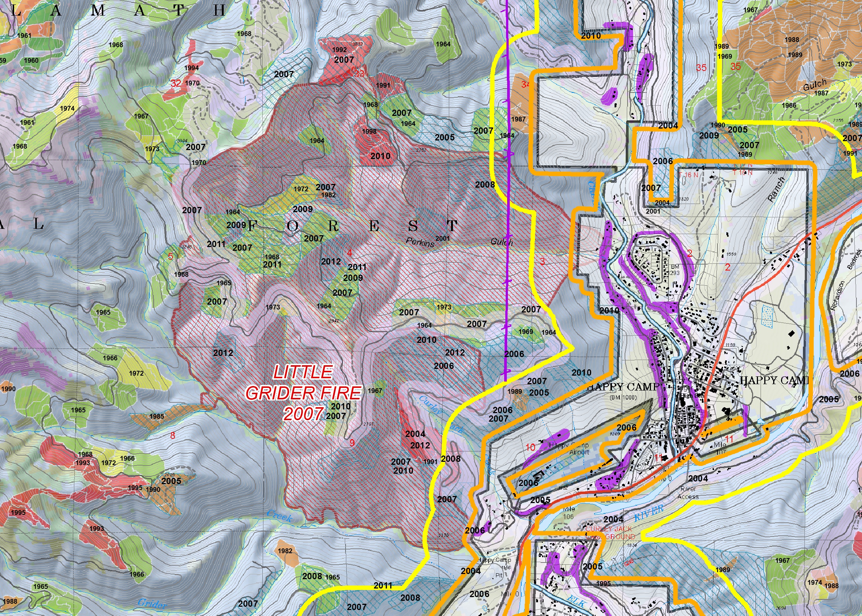The width and height of the screenshot is (862, 616).
Task: Click the 1985 orange polygon label
Action: [x=157, y=416]
